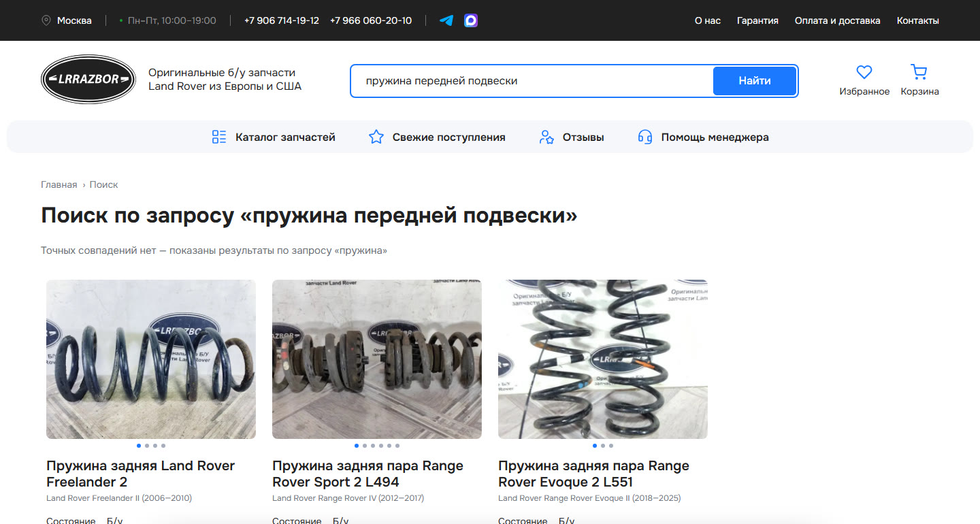Select last photo dot under Evoque 2 image
The width and height of the screenshot is (980, 524).
(x=611, y=446)
